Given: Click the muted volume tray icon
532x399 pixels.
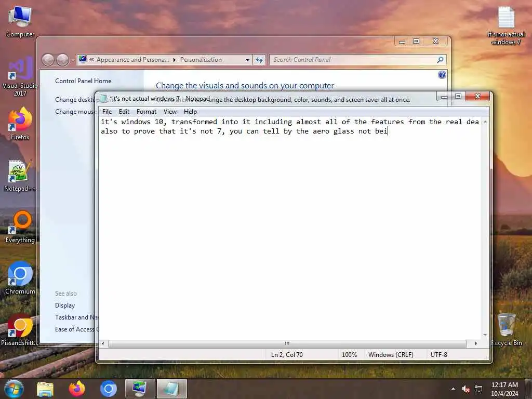Looking at the screenshot, I should coord(466,389).
